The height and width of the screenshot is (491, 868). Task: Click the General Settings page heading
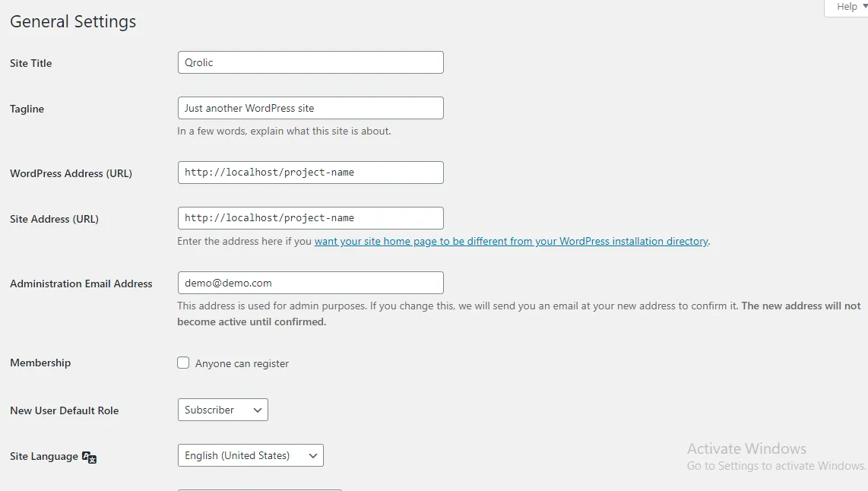73,21
